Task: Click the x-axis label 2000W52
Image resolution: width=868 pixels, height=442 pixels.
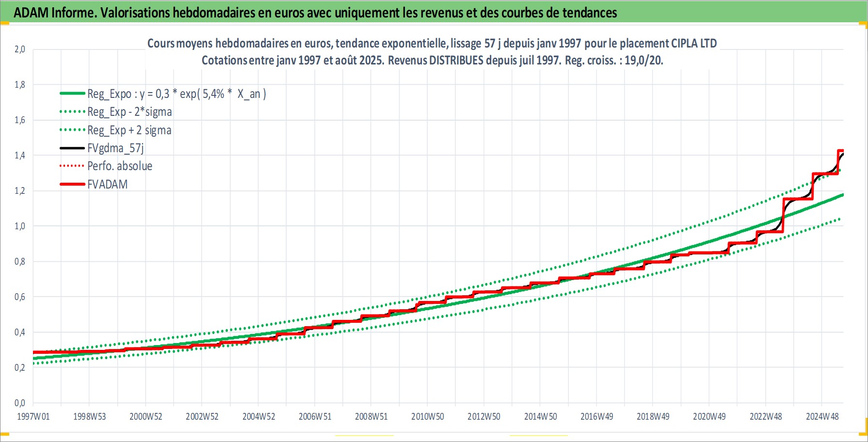Action: pyautogui.click(x=146, y=417)
